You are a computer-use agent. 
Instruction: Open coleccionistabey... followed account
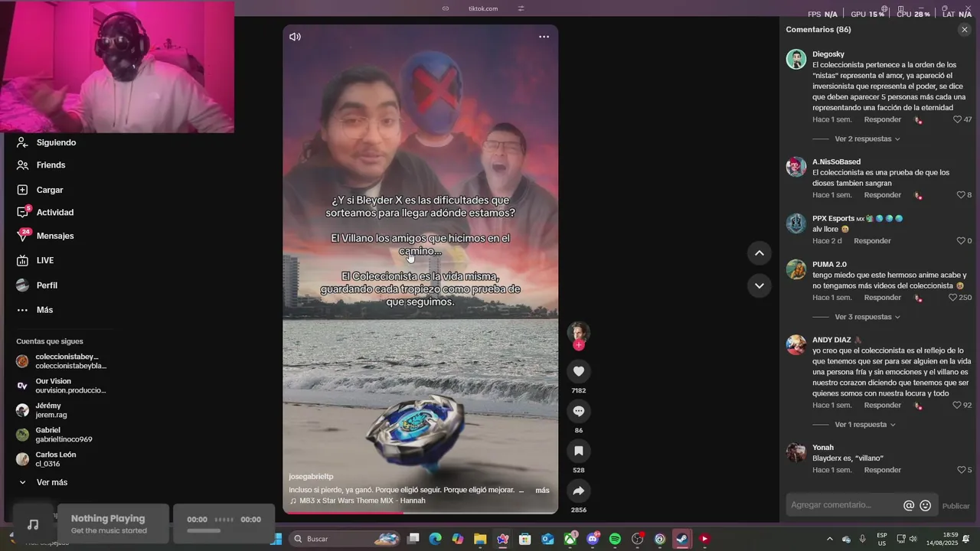[x=63, y=361]
